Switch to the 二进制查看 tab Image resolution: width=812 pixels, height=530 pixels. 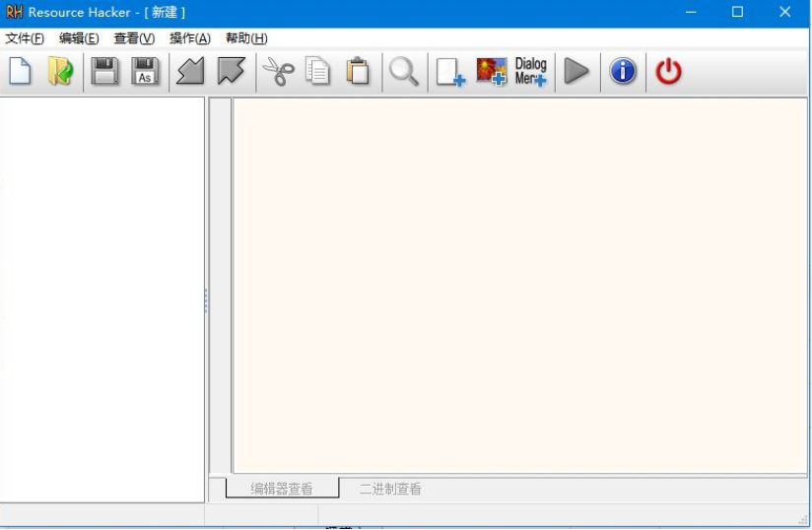point(390,489)
